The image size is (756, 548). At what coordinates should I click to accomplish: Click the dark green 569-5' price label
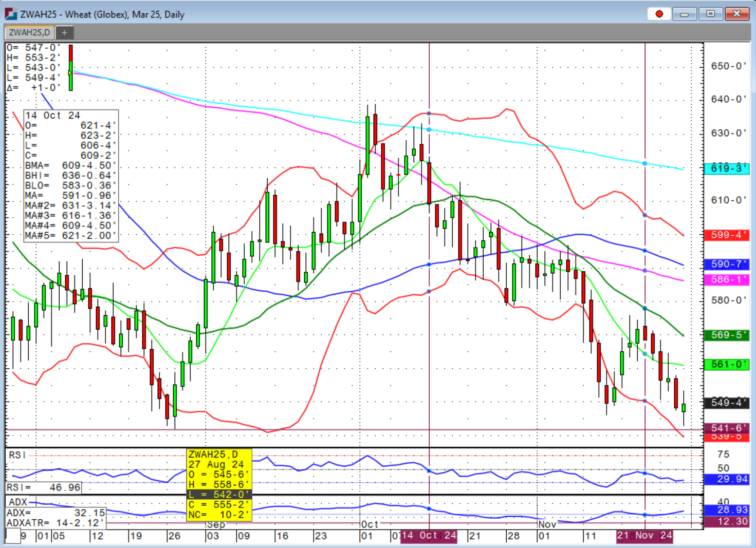[727, 335]
